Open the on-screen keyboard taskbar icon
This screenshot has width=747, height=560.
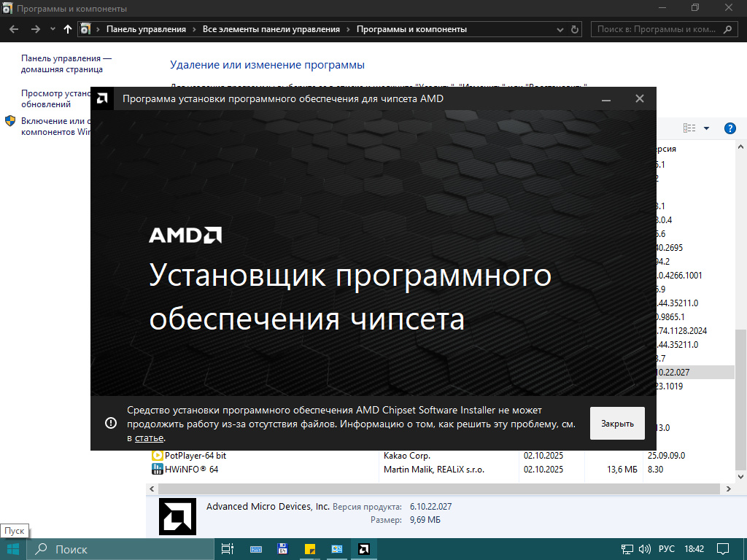[x=256, y=549]
